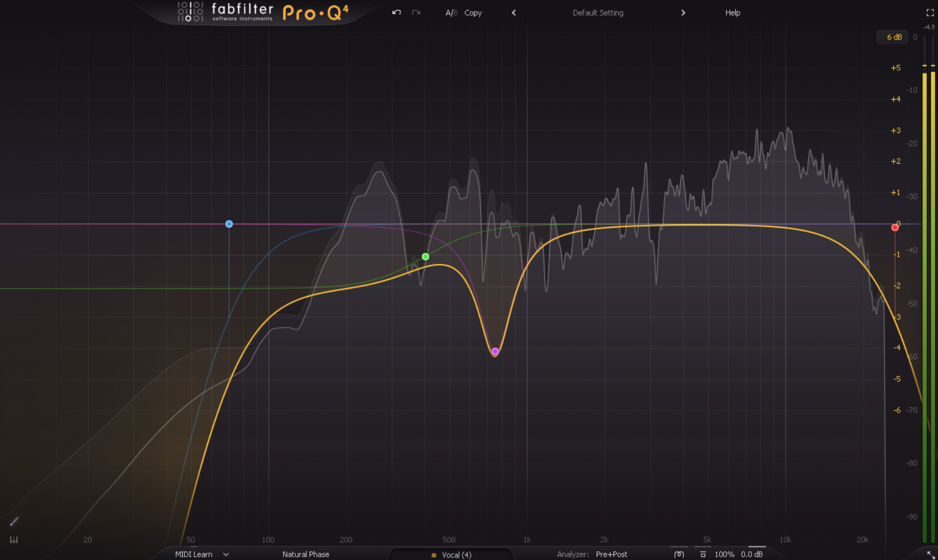Redo the last undone change

pyautogui.click(x=416, y=12)
